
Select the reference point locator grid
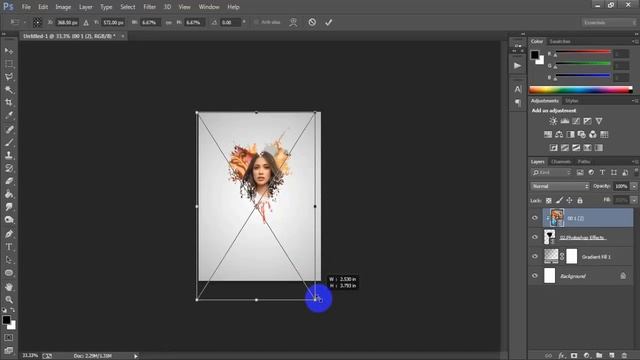pos(37,22)
